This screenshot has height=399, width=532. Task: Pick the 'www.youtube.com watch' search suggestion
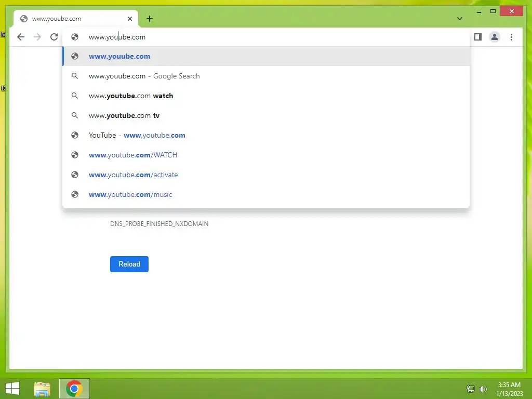267,96
